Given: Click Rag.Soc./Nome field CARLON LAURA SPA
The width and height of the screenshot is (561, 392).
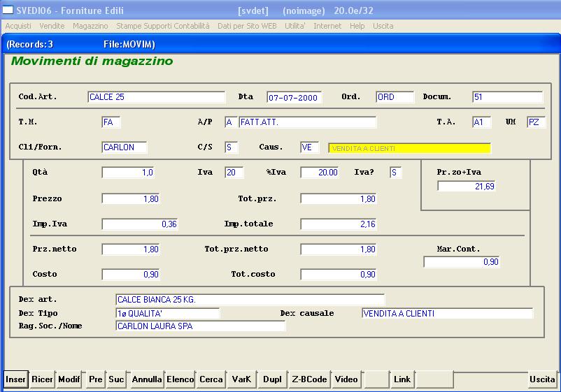Looking at the screenshot, I should (x=200, y=326).
